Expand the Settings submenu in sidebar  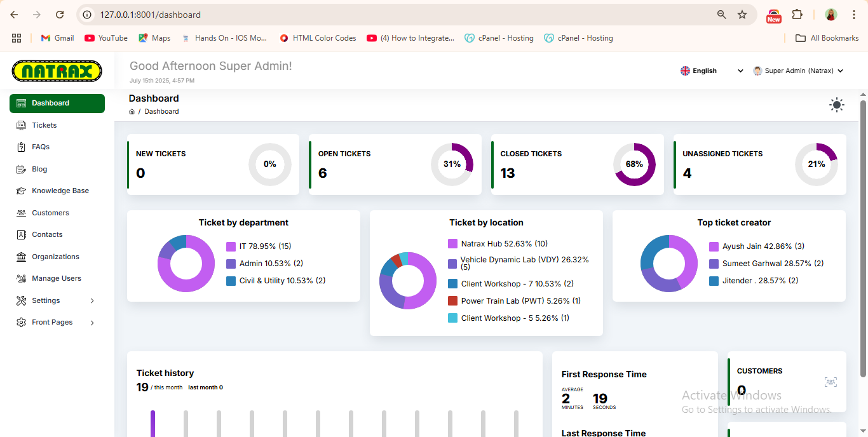[92, 300]
